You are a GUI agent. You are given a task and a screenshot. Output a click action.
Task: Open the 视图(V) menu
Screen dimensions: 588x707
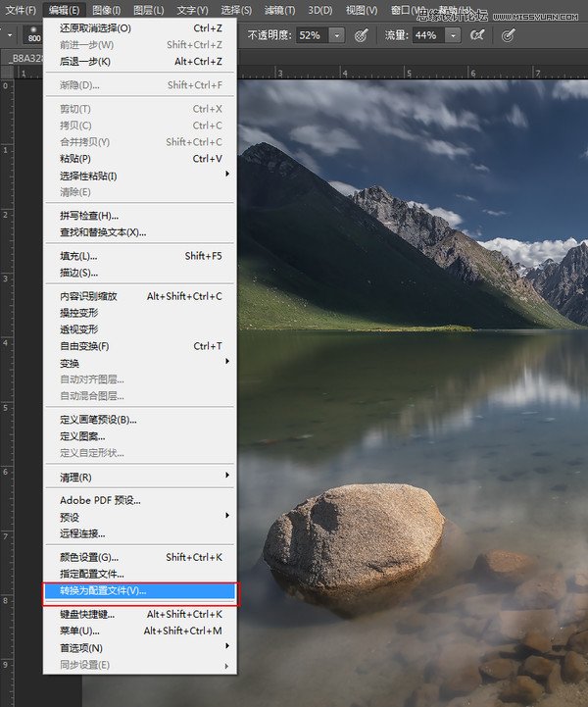[362, 10]
